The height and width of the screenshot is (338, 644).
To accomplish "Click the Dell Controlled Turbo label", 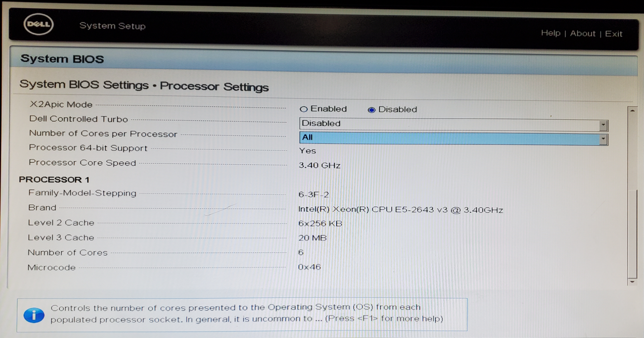I will (x=79, y=119).
